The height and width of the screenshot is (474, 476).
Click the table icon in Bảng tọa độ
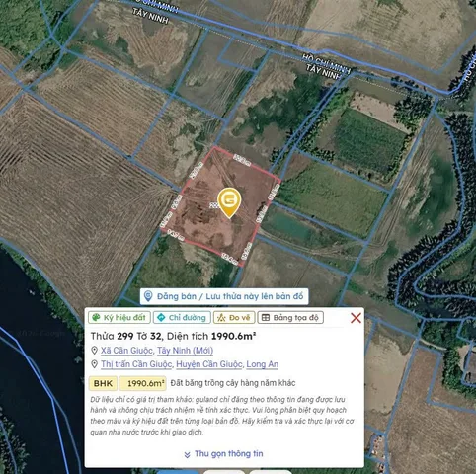tap(266, 317)
